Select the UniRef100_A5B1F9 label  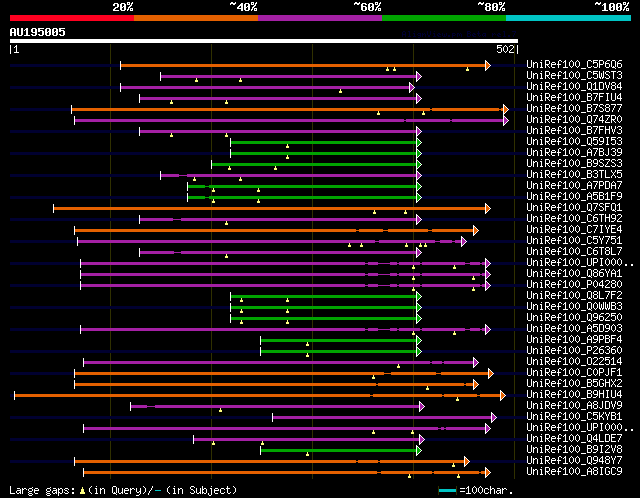(574, 196)
